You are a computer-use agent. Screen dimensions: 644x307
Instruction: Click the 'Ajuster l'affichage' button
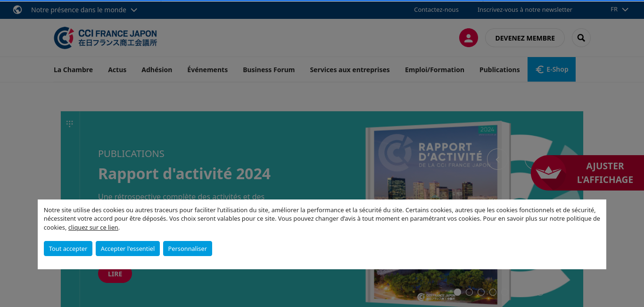(x=587, y=173)
